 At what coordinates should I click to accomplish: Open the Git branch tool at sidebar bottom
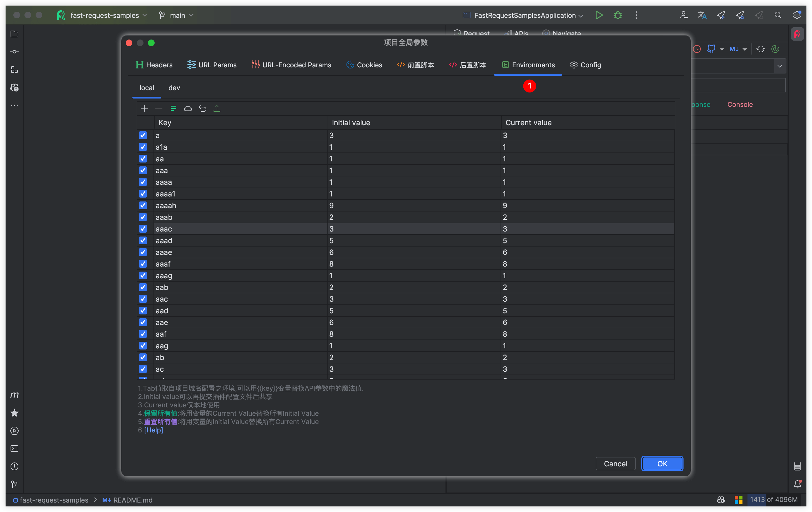[14, 484]
